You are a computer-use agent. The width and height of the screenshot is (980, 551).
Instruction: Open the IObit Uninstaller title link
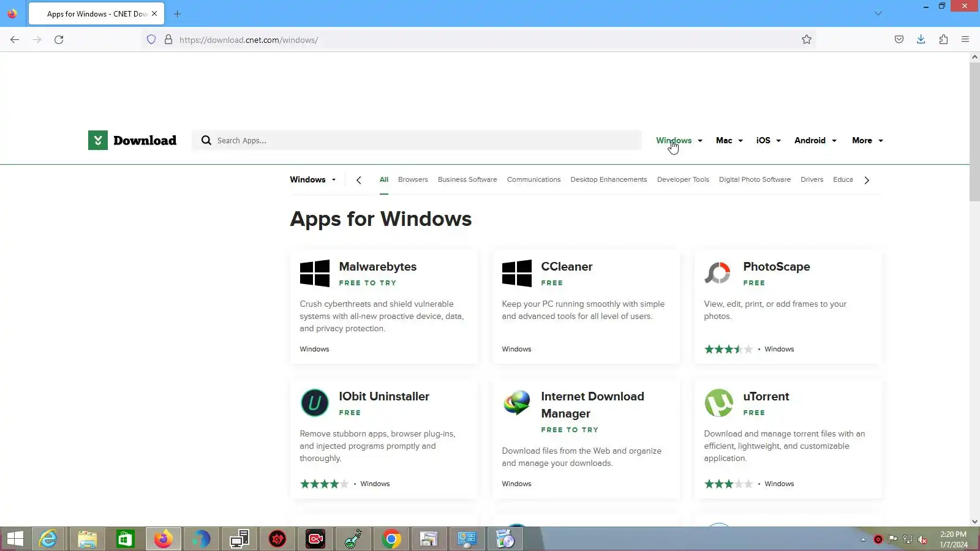tap(384, 396)
